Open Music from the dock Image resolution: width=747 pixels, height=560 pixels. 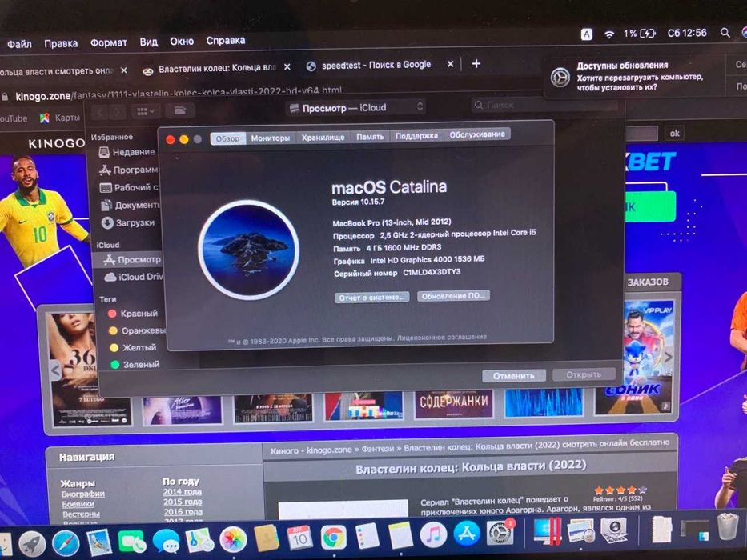[433, 534]
